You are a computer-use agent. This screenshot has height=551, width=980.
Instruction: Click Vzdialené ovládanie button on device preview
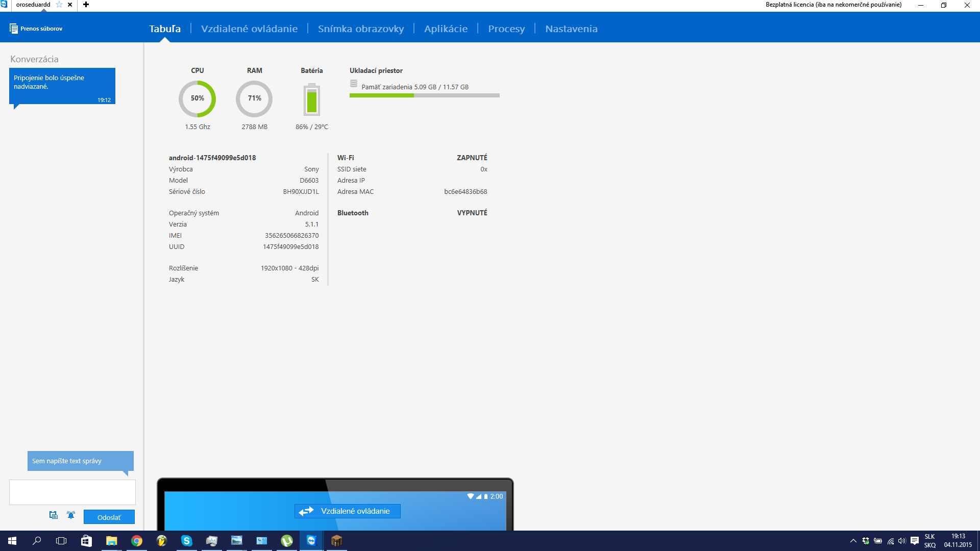(348, 511)
